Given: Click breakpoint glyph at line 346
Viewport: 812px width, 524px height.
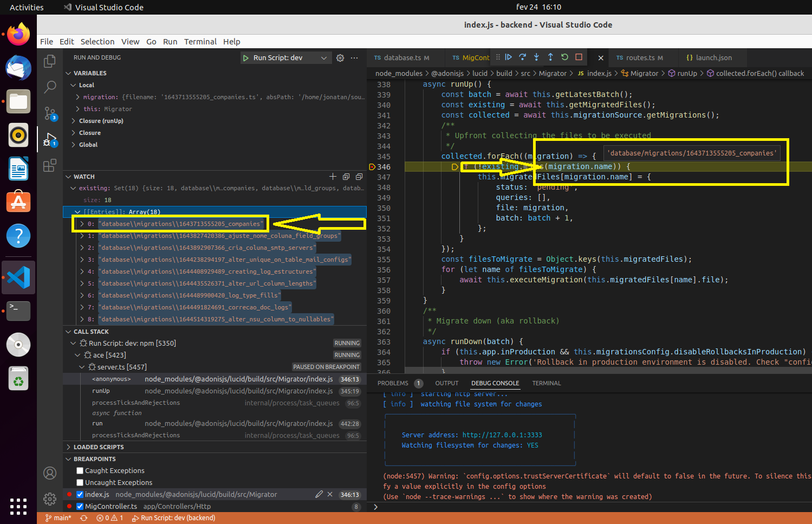Looking at the screenshot, I should (x=372, y=167).
